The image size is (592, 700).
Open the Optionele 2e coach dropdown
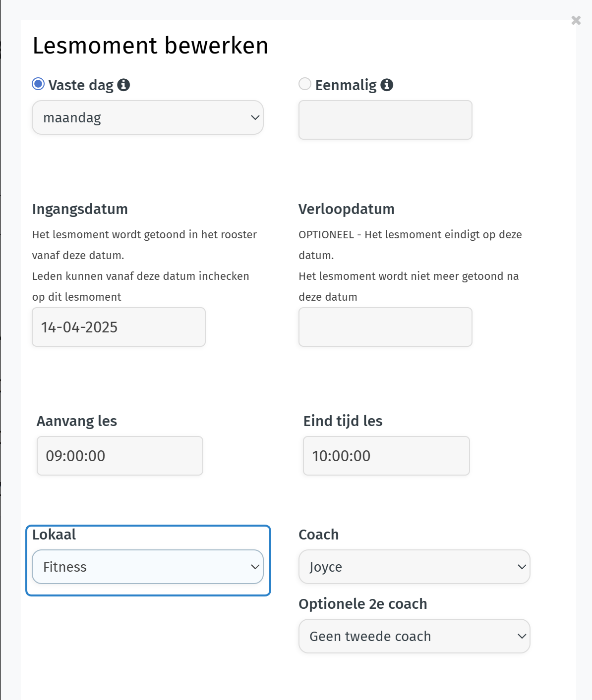tap(414, 636)
